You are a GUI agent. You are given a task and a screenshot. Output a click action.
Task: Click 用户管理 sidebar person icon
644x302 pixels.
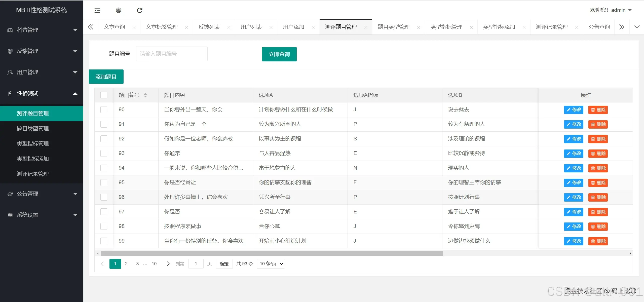(10, 72)
